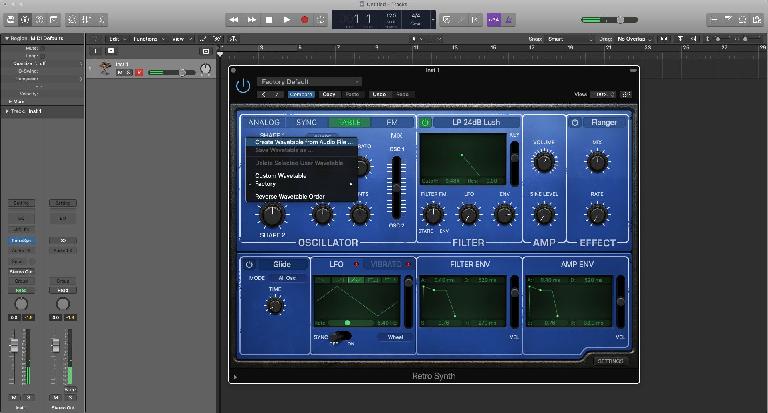Toggle the Cycle button in transport
This screenshot has height=413, width=768.
321,20
